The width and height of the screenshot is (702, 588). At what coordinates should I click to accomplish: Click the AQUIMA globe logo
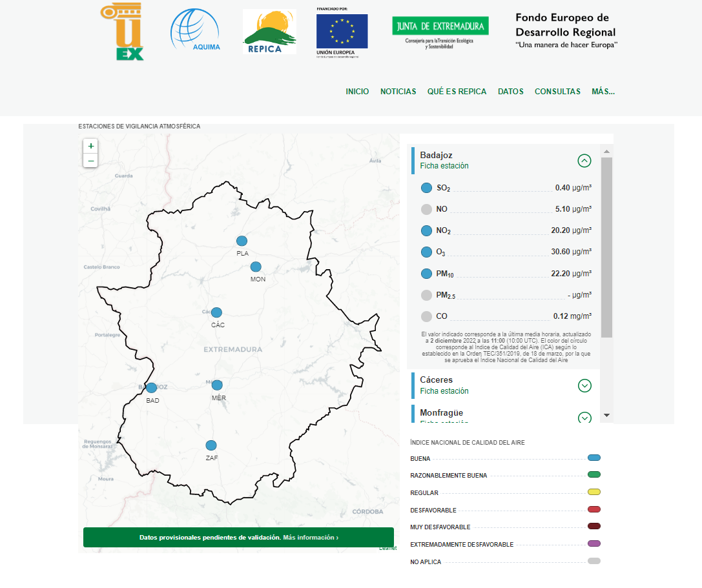click(x=195, y=30)
